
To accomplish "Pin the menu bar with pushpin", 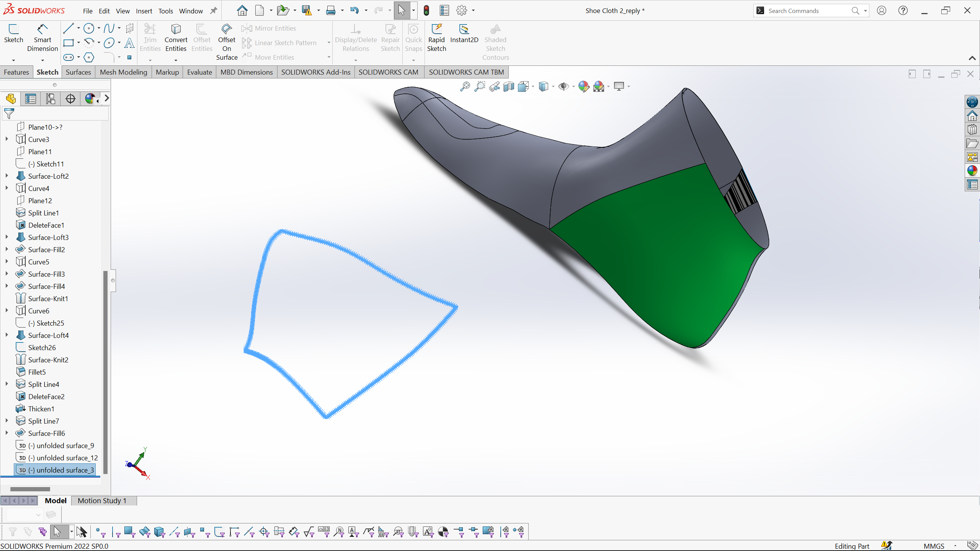I will [x=214, y=11].
